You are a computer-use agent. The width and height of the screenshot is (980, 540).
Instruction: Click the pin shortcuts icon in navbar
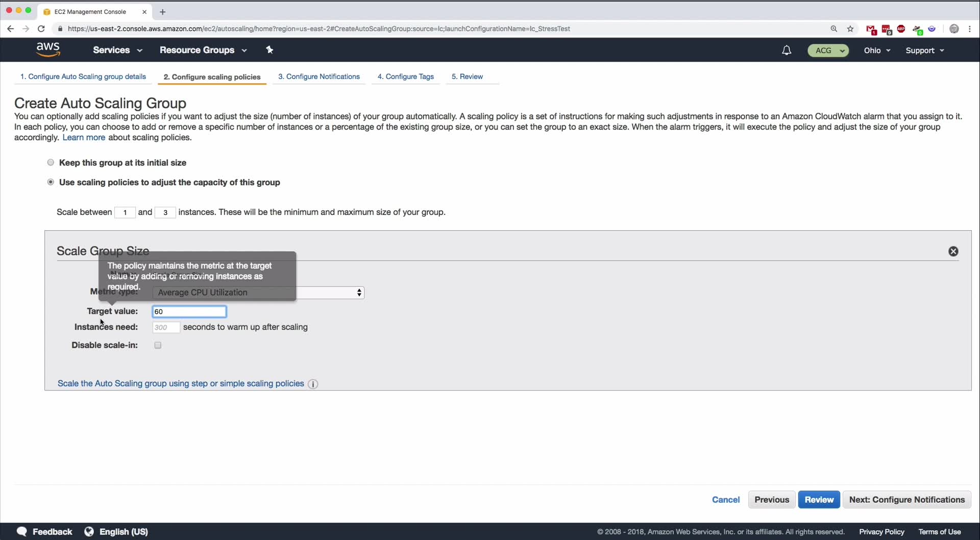(x=270, y=50)
